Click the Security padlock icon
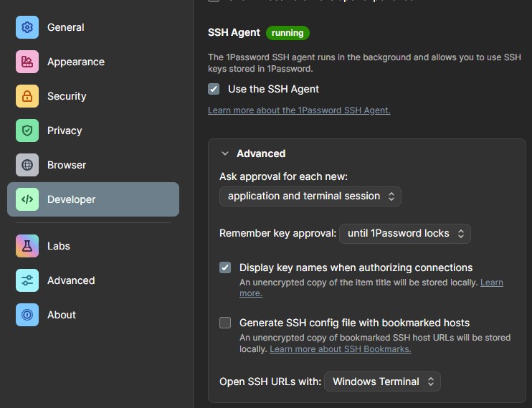532x408 pixels. tap(27, 96)
